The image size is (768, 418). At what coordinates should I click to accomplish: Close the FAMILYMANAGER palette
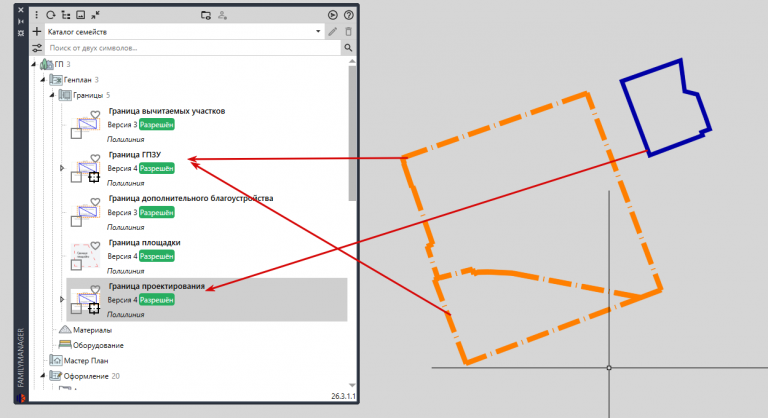(21, 10)
